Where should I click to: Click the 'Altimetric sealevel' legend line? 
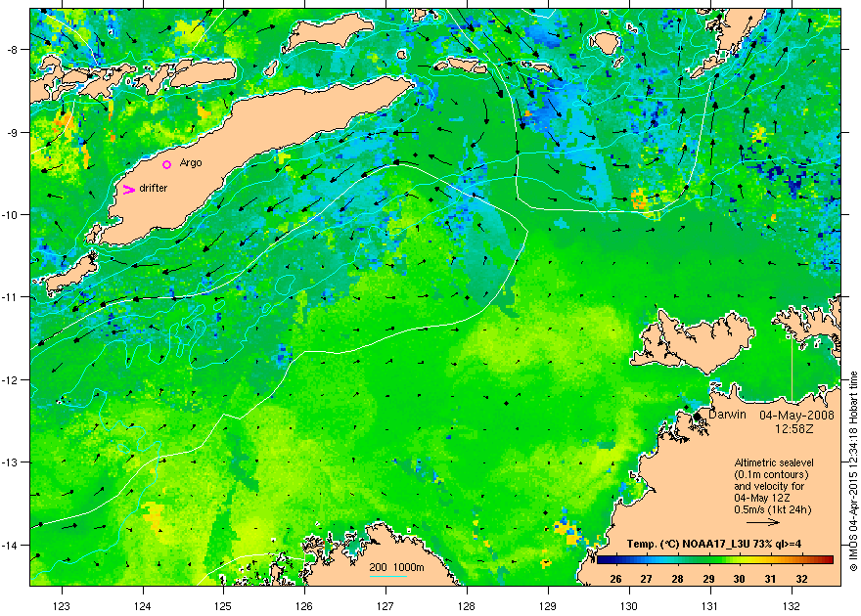click(774, 462)
